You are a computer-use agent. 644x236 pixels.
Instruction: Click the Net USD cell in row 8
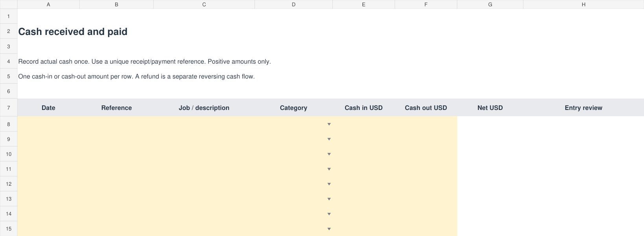pyautogui.click(x=490, y=124)
